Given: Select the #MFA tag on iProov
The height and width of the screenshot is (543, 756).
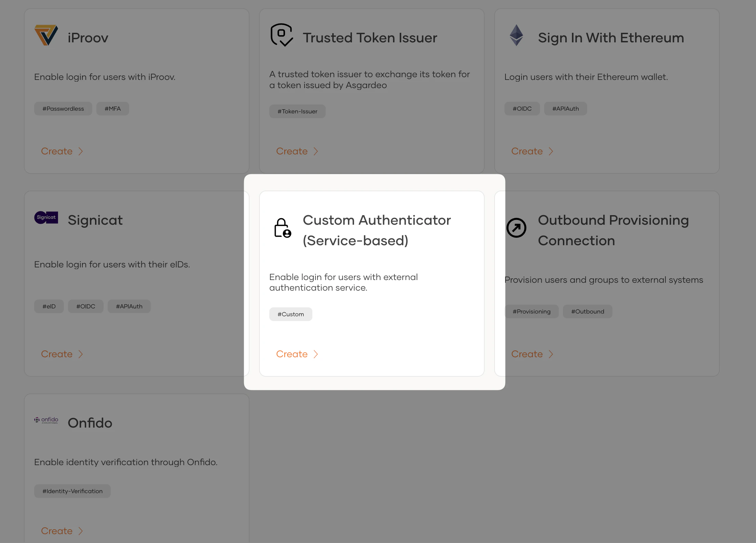Looking at the screenshot, I should [x=112, y=108].
